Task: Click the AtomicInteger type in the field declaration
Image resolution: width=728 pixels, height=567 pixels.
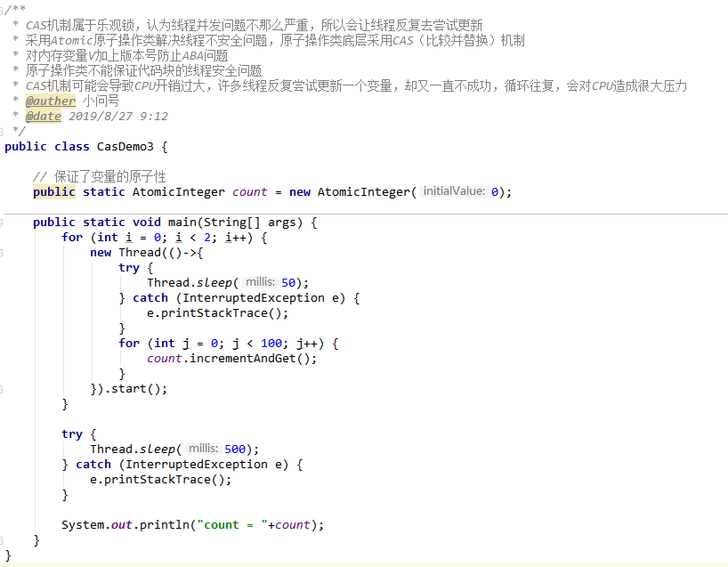Action: 178,192
